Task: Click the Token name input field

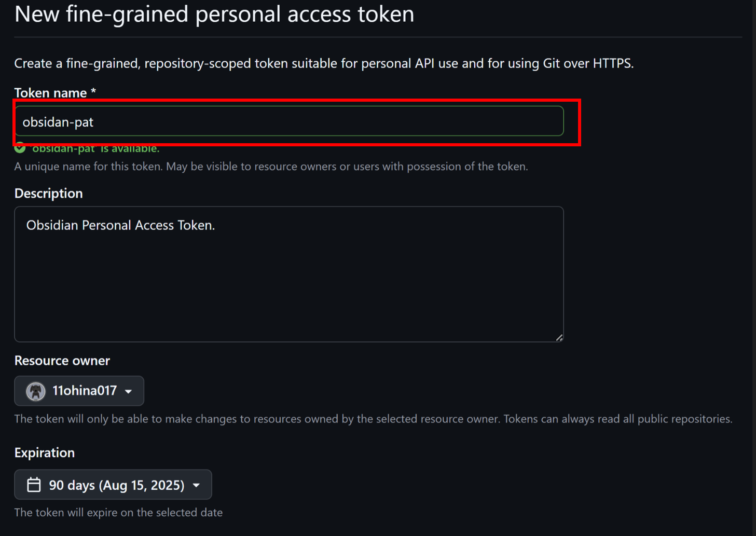Action: [289, 121]
